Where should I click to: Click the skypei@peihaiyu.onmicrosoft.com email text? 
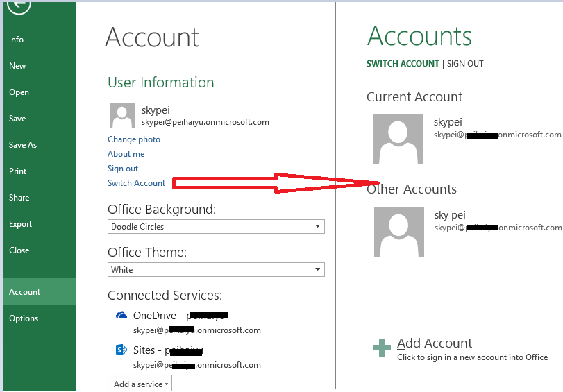pyautogui.click(x=205, y=122)
